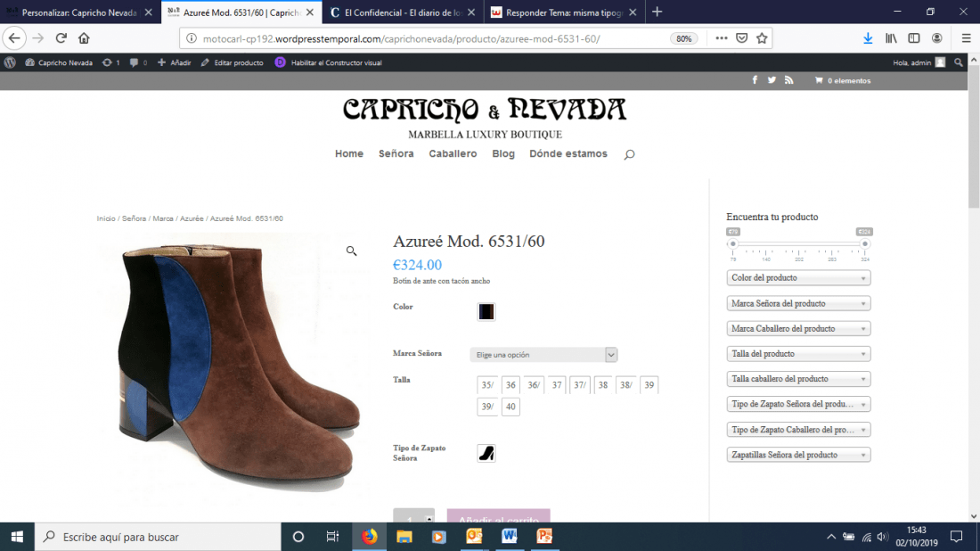Click Azurée breadcrumb link

click(x=192, y=219)
